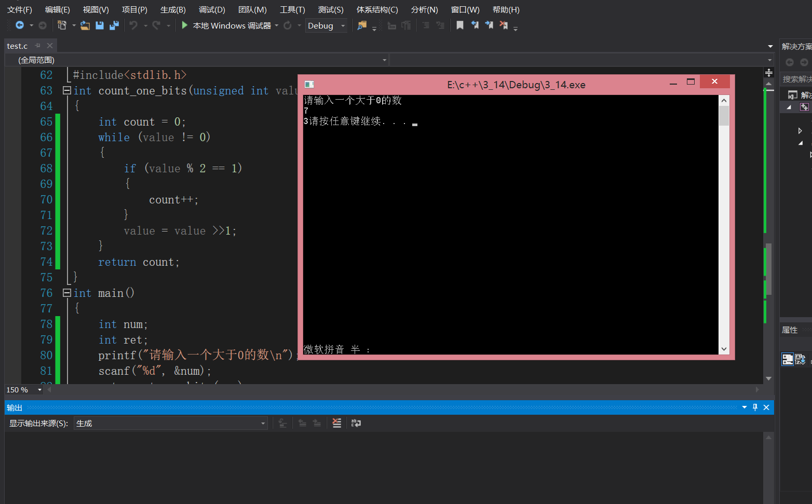Viewport: 812px width, 504px height.
Task: Close the test.c tab
Action: pos(50,46)
